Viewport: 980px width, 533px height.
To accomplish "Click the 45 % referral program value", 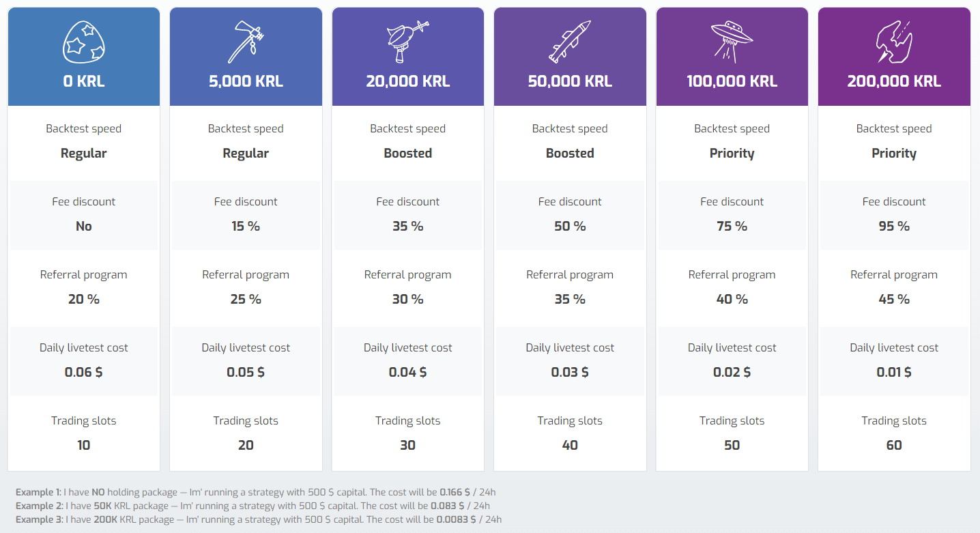I will pyautogui.click(x=894, y=299).
